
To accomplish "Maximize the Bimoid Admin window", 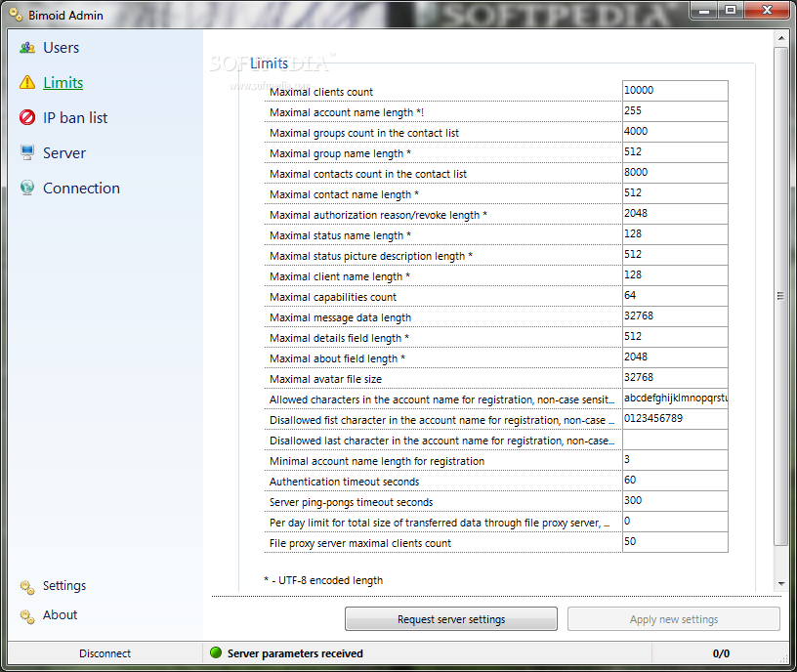I will click(731, 10).
